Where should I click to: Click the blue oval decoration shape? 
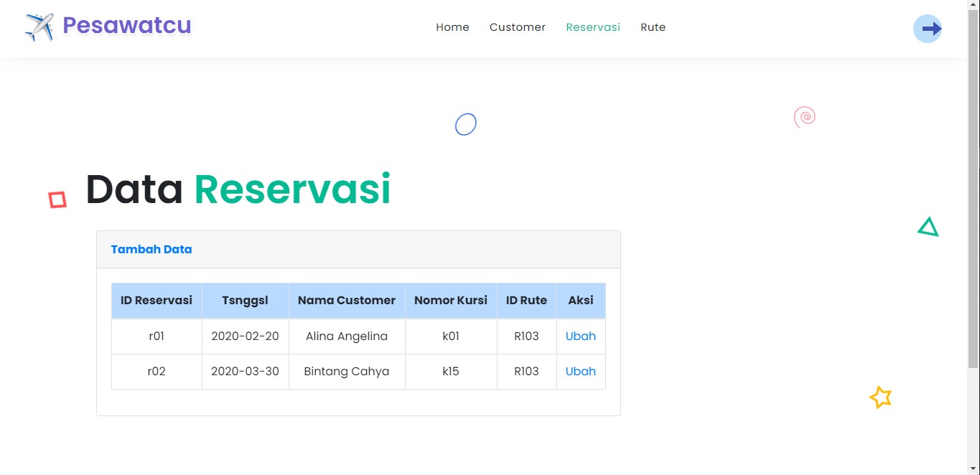point(465,124)
